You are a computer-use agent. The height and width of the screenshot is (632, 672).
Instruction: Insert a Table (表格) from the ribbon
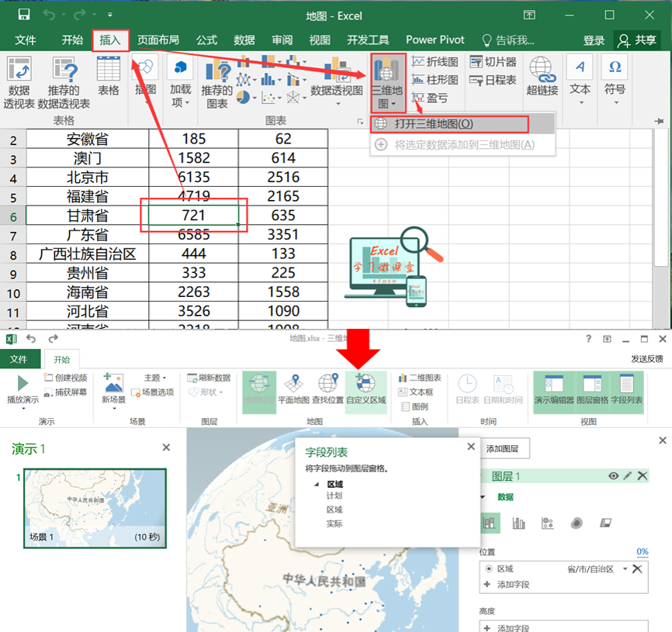pos(109,76)
